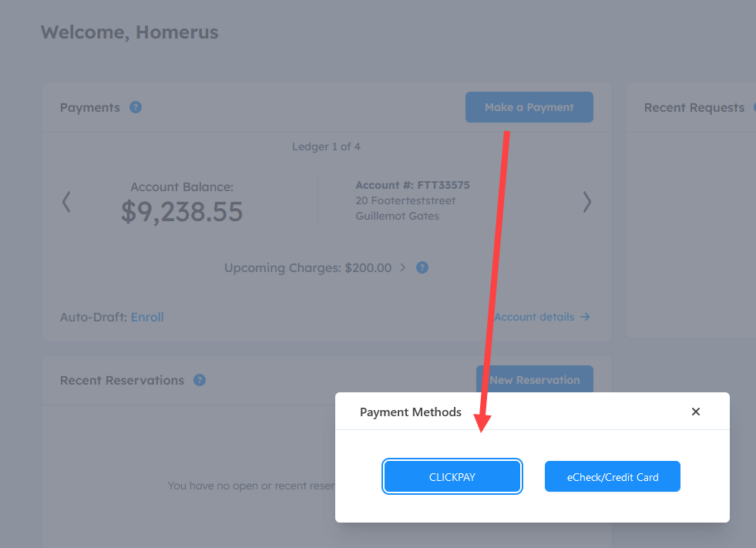Select eCheck/Credit Card payment method
The height and width of the screenshot is (548, 756).
(613, 476)
